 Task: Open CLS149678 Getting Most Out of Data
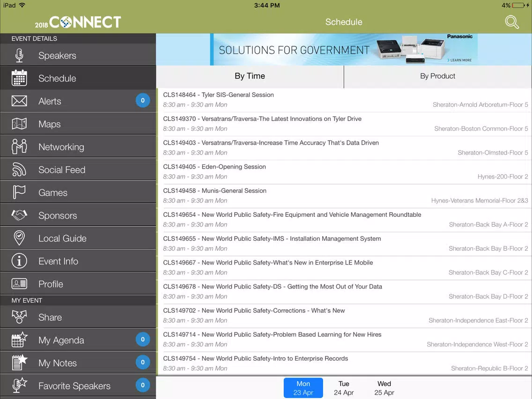point(345,292)
